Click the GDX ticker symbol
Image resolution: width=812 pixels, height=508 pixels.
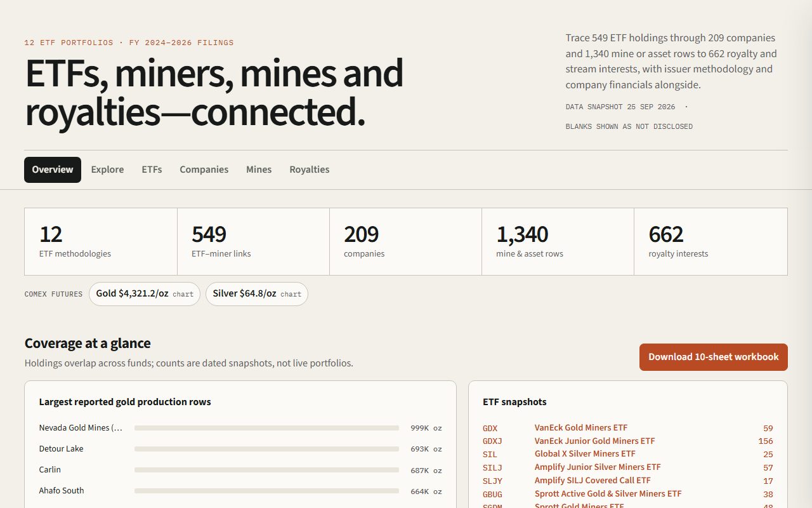point(490,429)
